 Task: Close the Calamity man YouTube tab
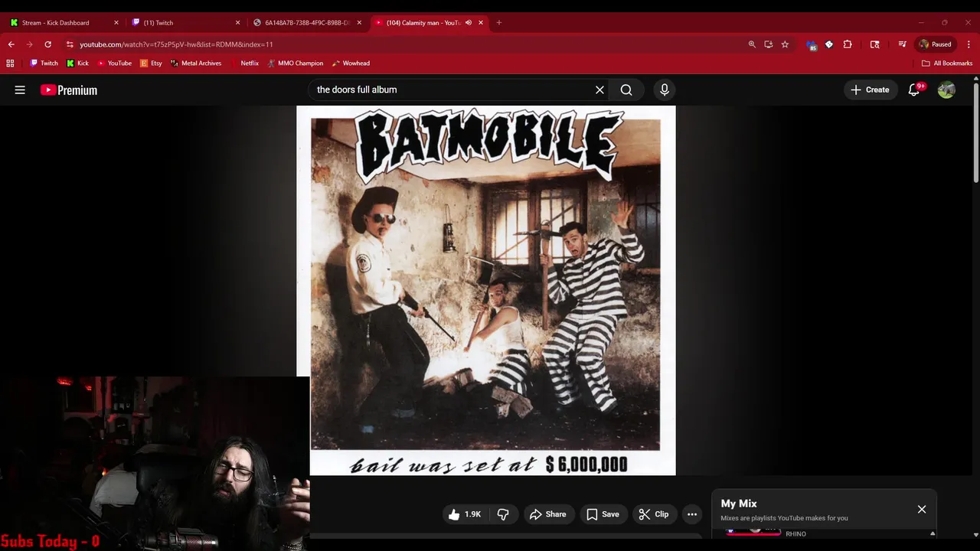pos(481,23)
